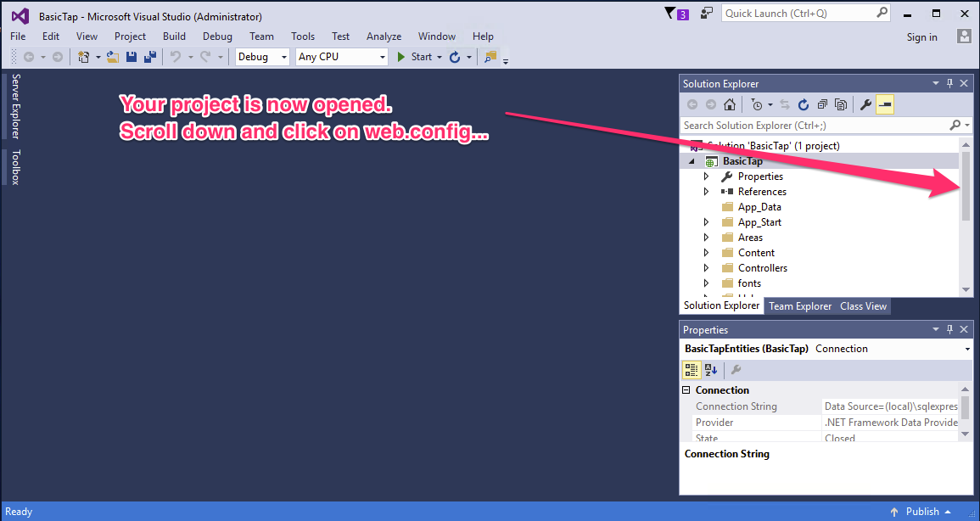Click Sync with Active Document icon
The image size is (980, 521).
coord(785,104)
